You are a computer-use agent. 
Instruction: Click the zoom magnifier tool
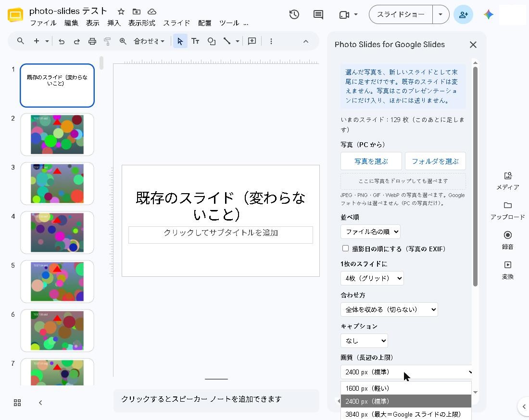click(123, 41)
